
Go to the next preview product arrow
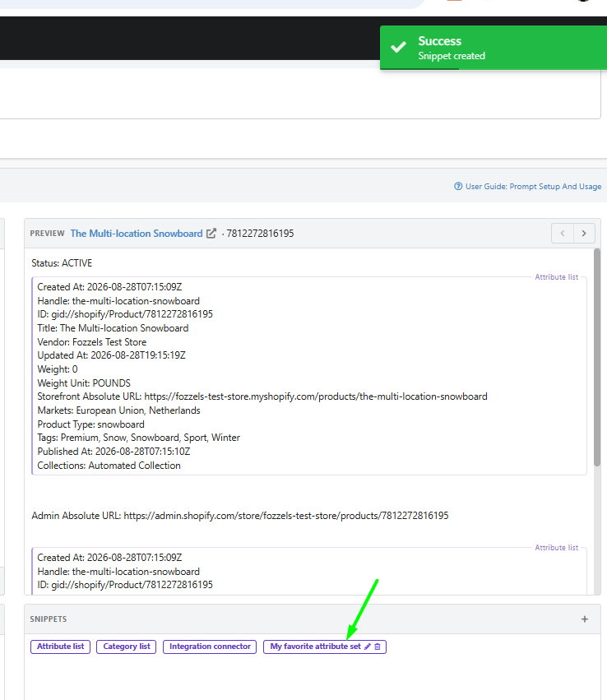pos(584,234)
